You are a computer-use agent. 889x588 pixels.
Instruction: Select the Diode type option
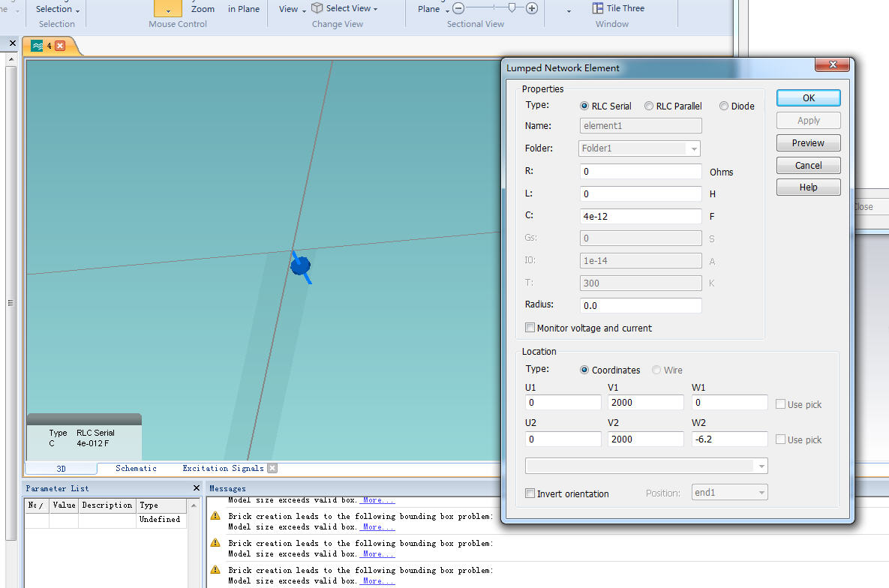pyautogui.click(x=724, y=106)
